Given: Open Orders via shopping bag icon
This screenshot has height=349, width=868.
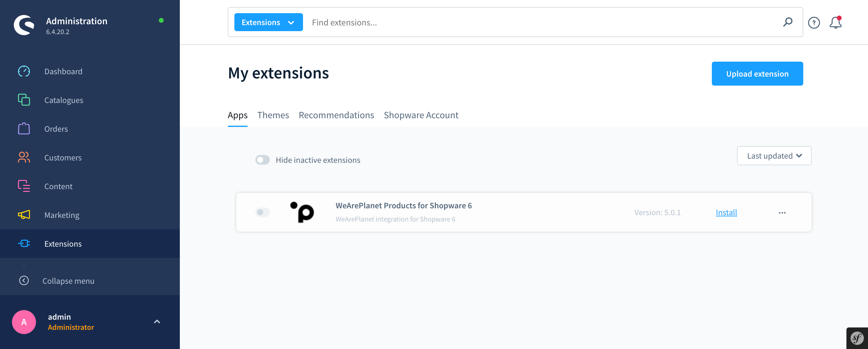Looking at the screenshot, I should pos(24,129).
